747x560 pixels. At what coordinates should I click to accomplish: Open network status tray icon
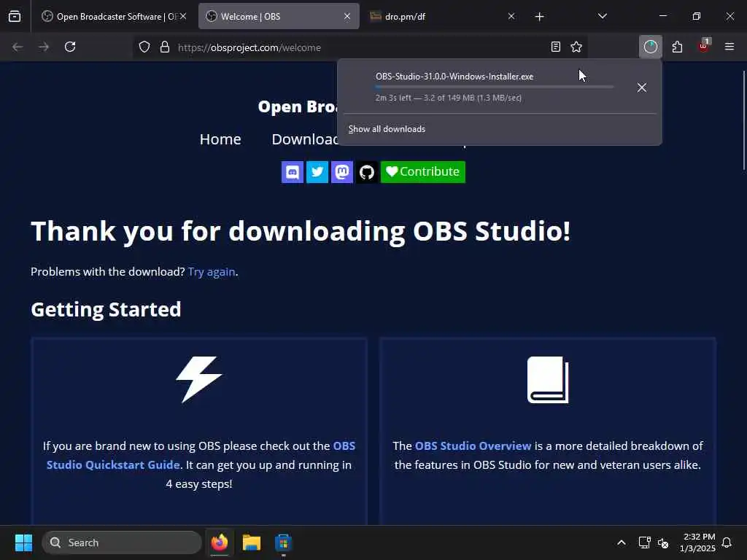tap(645, 542)
